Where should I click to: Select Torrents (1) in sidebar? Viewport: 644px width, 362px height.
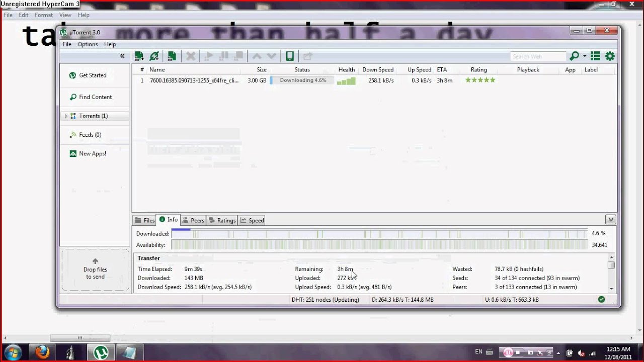[95, 116]
